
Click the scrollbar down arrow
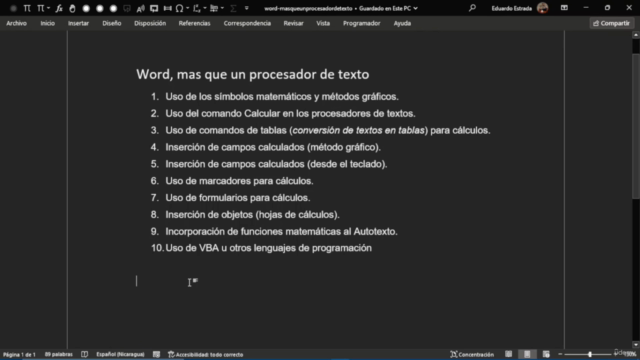point(636,345)
